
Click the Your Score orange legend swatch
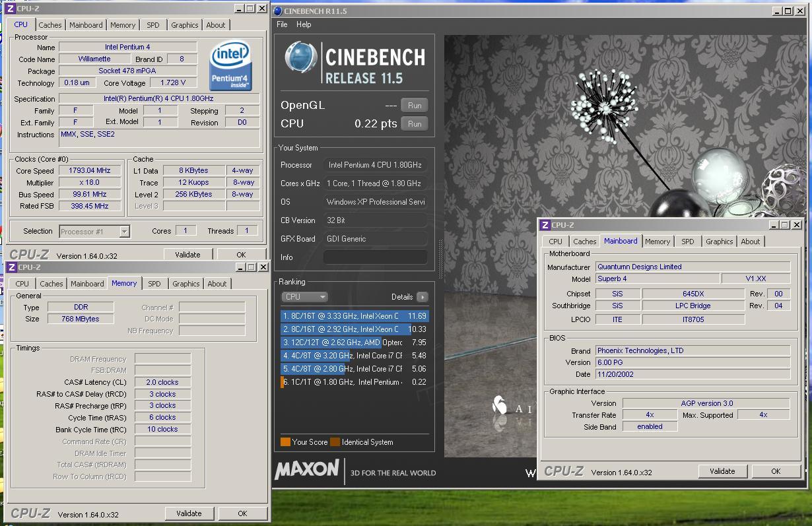[x=285, y=442]
